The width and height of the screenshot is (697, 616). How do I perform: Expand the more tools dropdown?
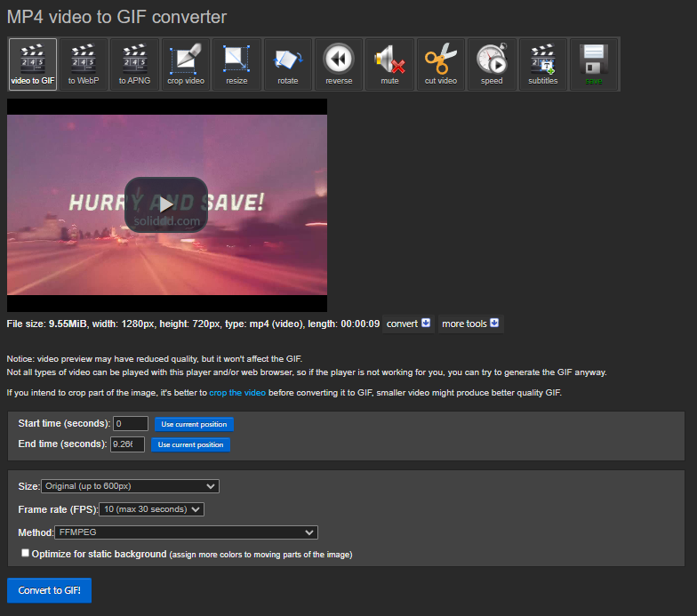pos(470,324)
